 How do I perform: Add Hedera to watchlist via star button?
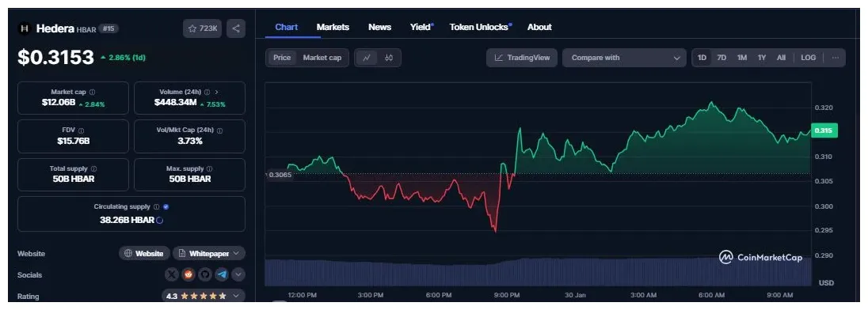tap(202, 28)
